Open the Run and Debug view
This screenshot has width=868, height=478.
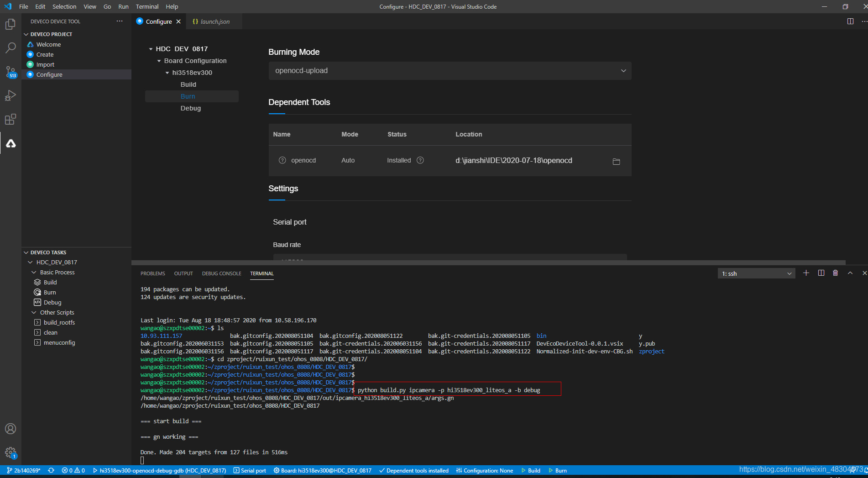(x=10, y=95)
